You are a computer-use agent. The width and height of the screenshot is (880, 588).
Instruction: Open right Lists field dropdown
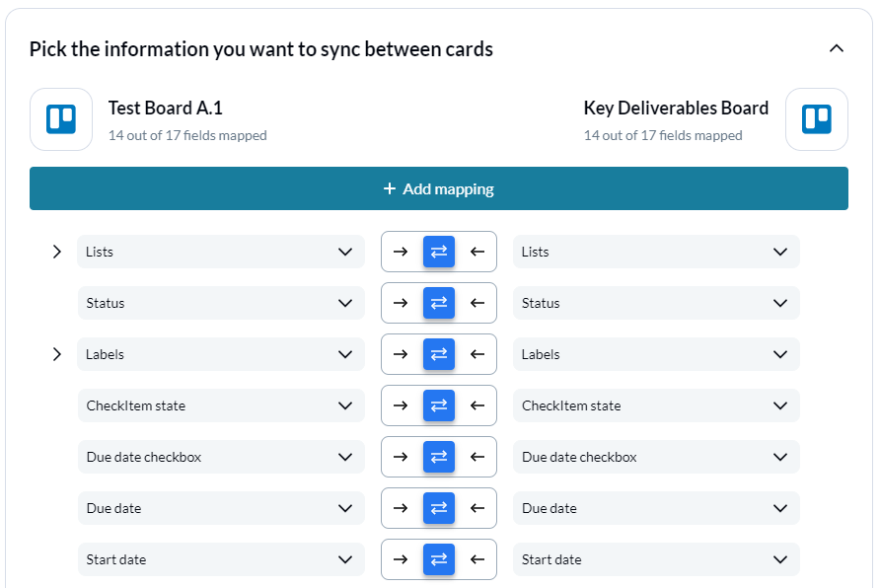tap(656, 252)
